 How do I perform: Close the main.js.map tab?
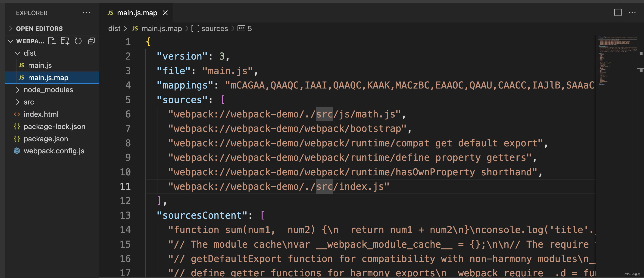point(165,13)
